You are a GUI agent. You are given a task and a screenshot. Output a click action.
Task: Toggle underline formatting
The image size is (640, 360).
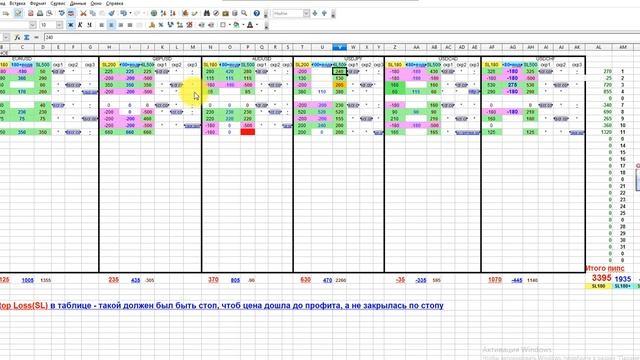[x=89, y=25]
